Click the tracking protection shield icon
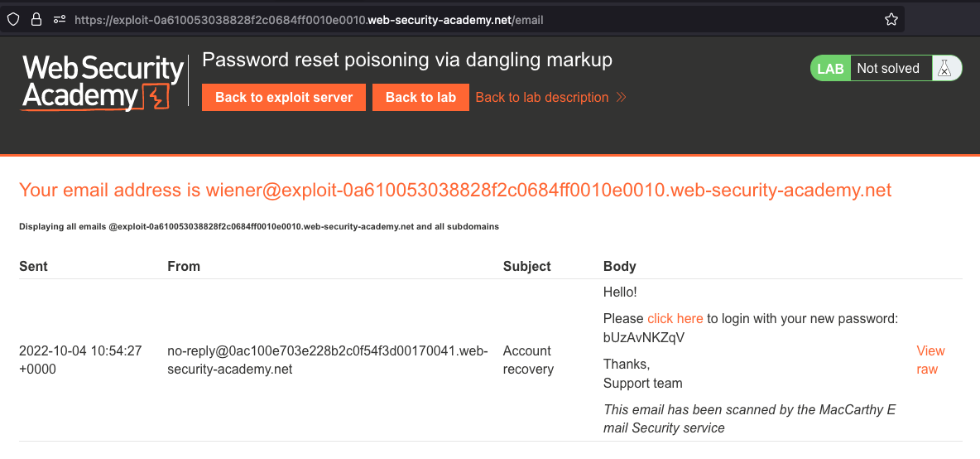Viewport: 980px width, 459px height. [x=14, y=19]
